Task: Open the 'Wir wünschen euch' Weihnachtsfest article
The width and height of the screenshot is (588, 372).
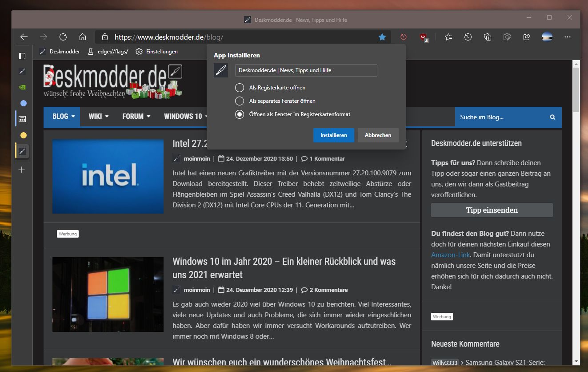Action: pos(282,362)
